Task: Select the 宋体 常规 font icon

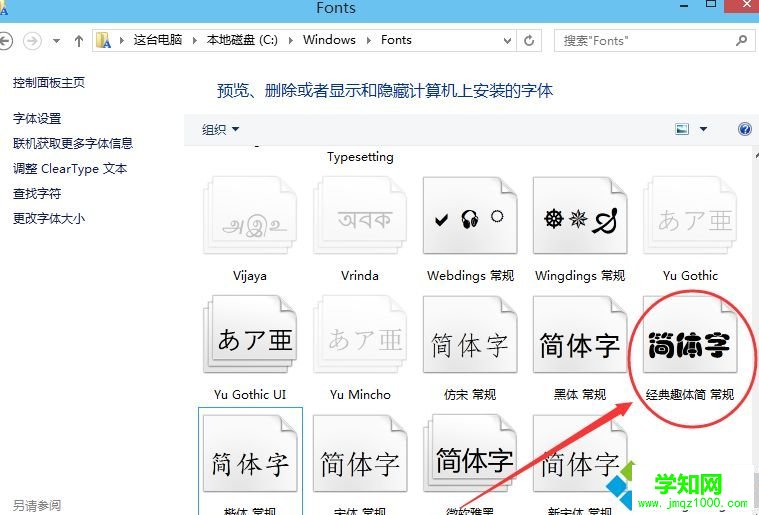Action: coord(360,454)
